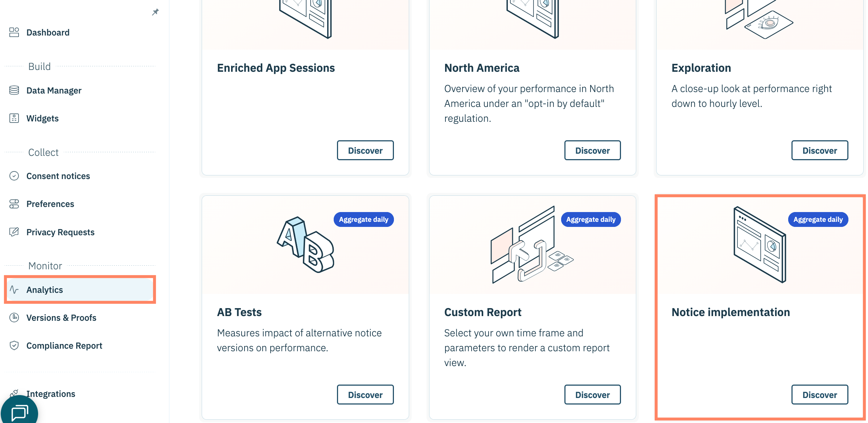
Task: Open the Analytics menu item
Action: 45,290
